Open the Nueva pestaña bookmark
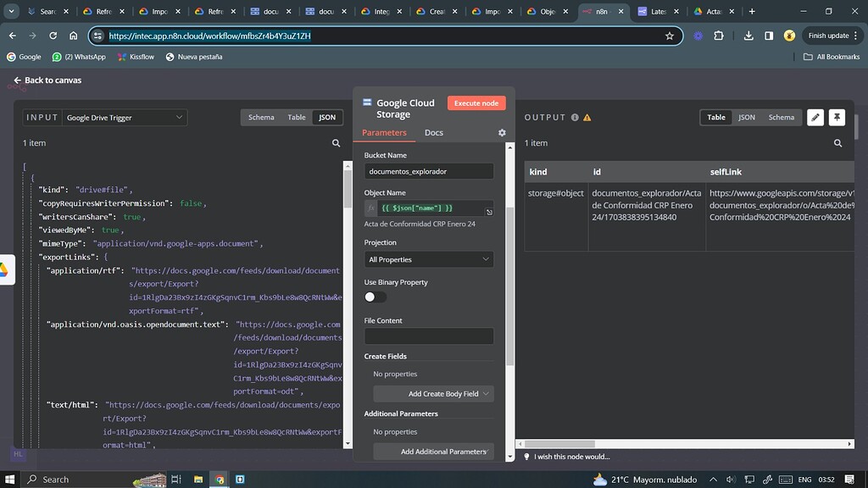868x488 pixels. click(194, 57)
